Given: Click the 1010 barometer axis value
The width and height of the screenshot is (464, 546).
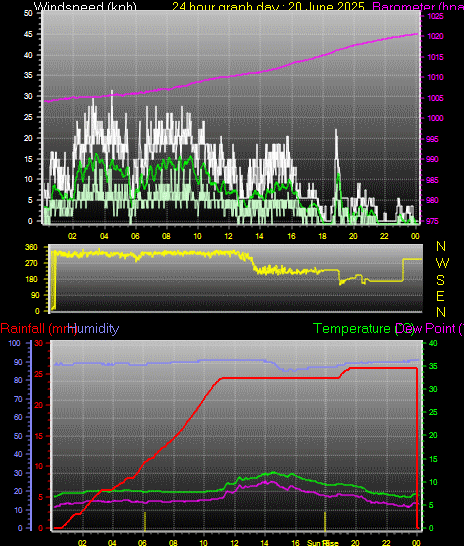Looking at the screenshot, I should 435,77.
